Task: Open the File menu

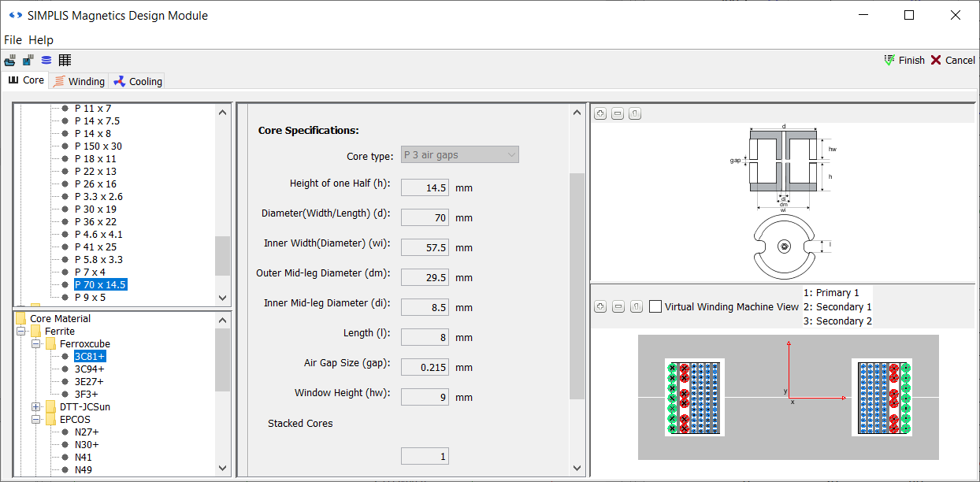Action: point(13,40)
